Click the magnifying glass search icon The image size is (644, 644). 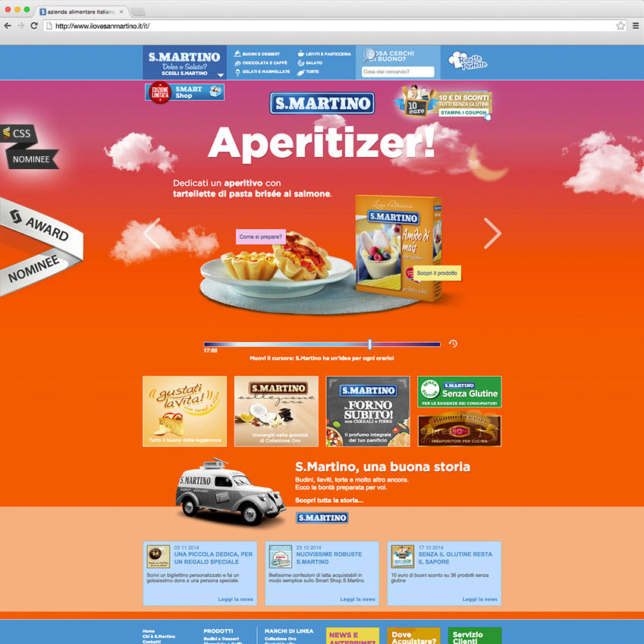pos(369,55)
